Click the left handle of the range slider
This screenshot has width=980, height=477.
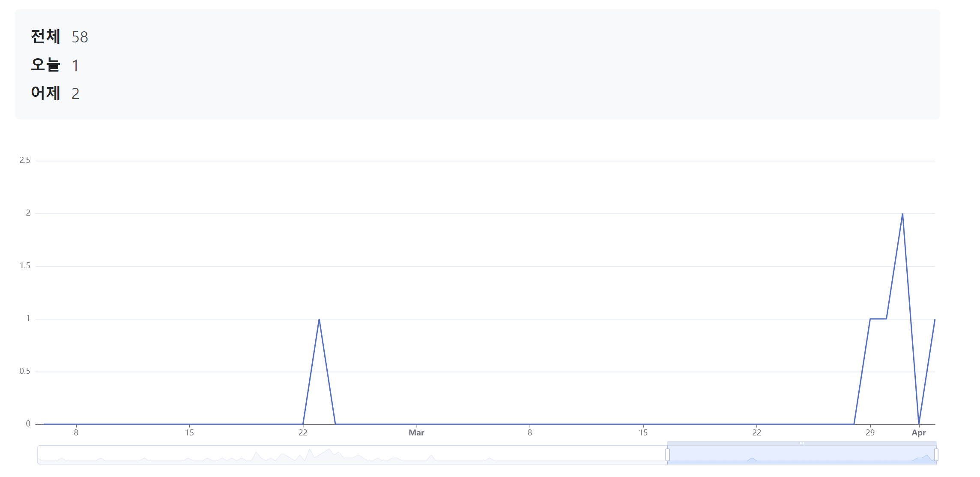667,455
